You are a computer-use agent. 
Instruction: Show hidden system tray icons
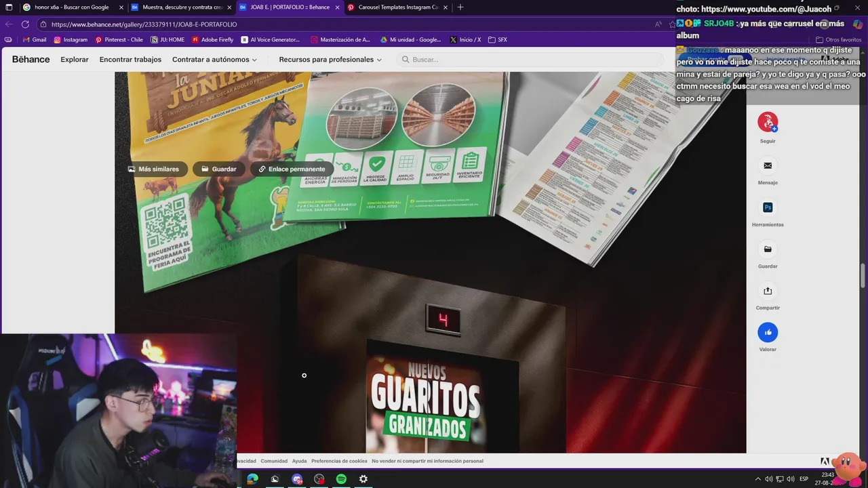click(x=757, y=479)
